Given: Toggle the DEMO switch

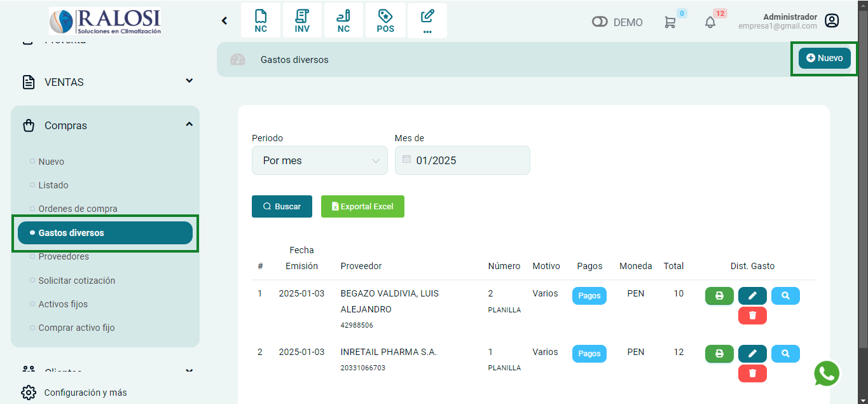Looking at the screenshot, I should 600,22.
